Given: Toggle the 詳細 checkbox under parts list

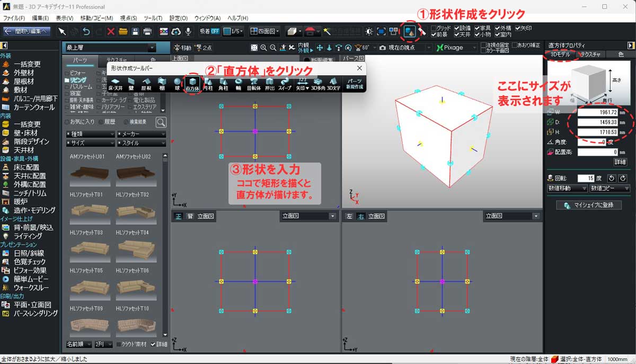Looking at the screenshot, I should click(x=154, y=344).
